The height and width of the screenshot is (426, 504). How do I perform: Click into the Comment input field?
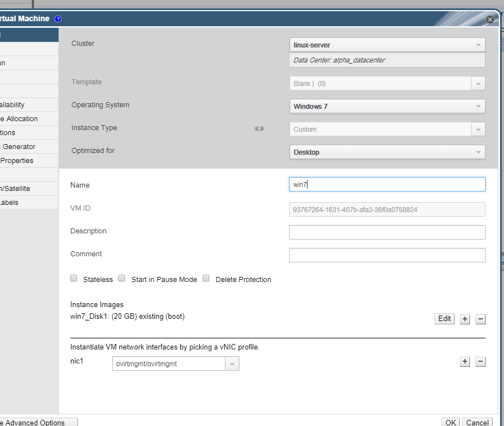point(387,255)
